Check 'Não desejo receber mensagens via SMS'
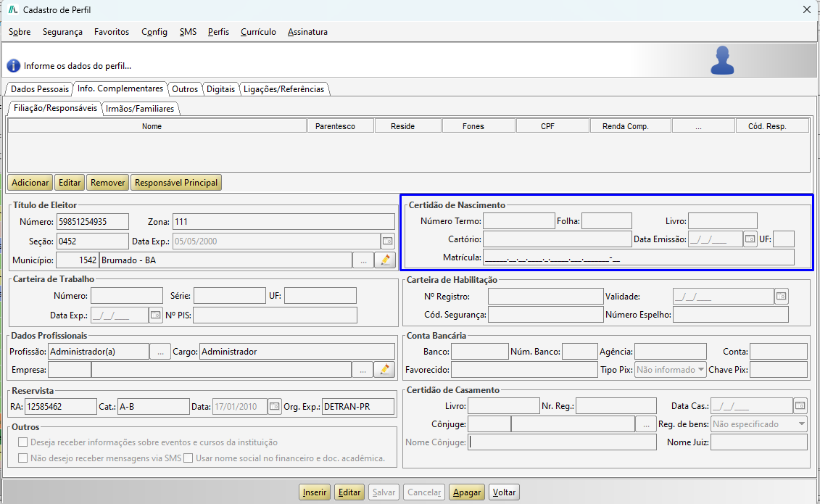 23,458
